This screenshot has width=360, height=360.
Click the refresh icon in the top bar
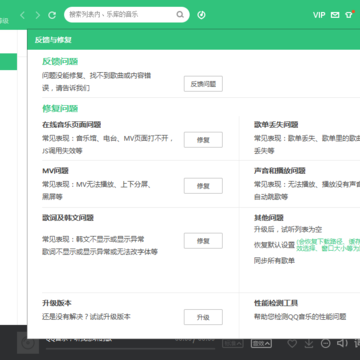pyautogui.click(x=52, y=15)
